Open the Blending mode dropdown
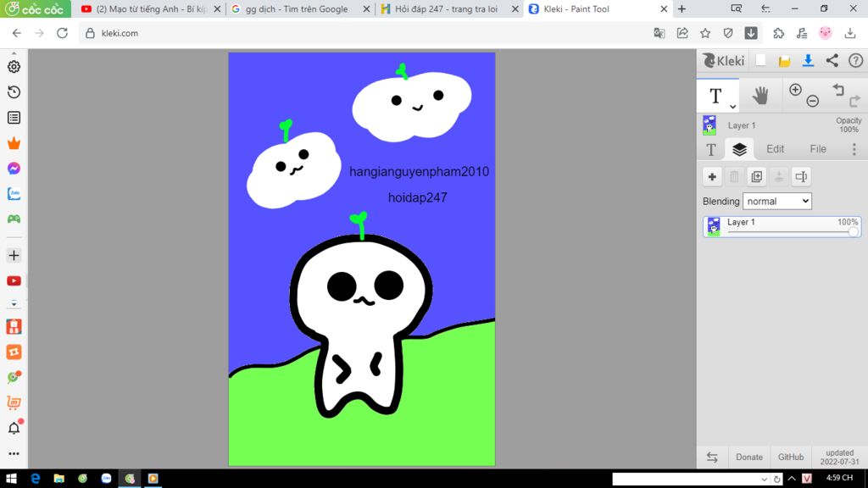Screen dimensions: 868x488 coord(776,202)
